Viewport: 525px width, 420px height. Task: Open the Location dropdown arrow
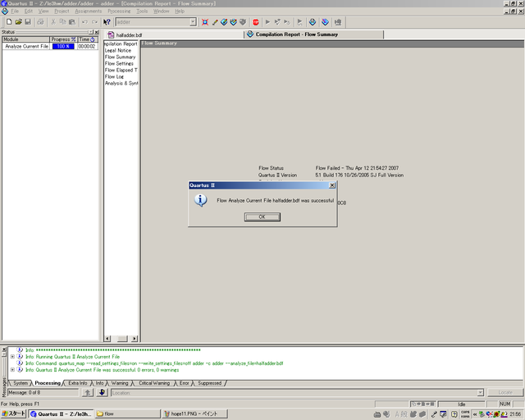[481, 393]
